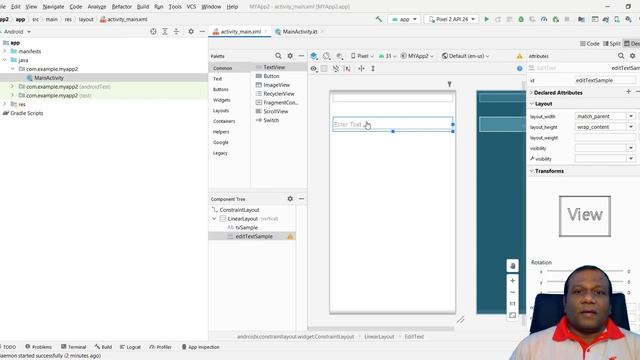Click the night mode icon in design toolbar

[339, 56]
